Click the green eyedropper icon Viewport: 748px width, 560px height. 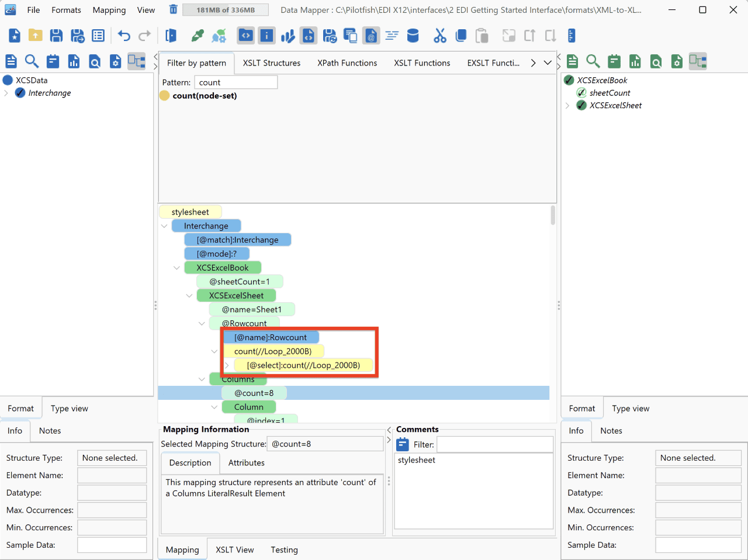tap(198, 36)
